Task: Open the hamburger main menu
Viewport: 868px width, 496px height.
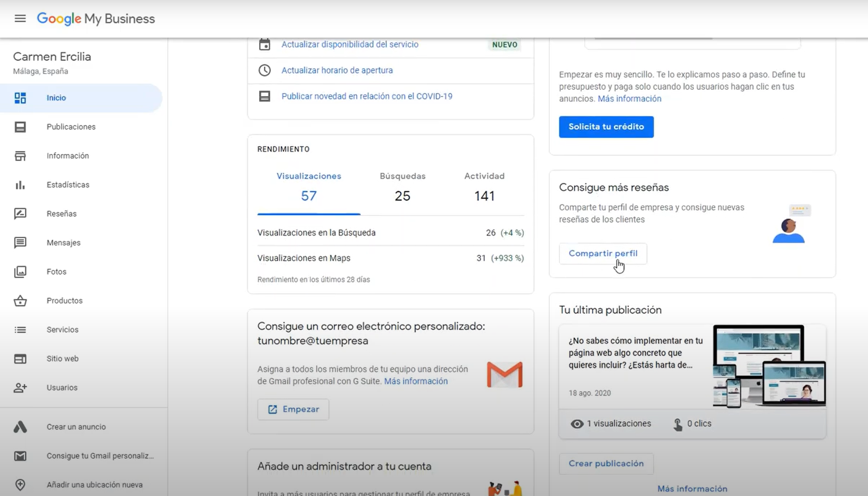Action: click(20, 19)
